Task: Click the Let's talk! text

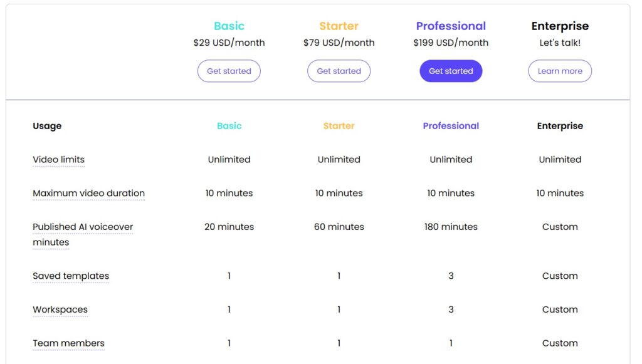Action: 560,43
